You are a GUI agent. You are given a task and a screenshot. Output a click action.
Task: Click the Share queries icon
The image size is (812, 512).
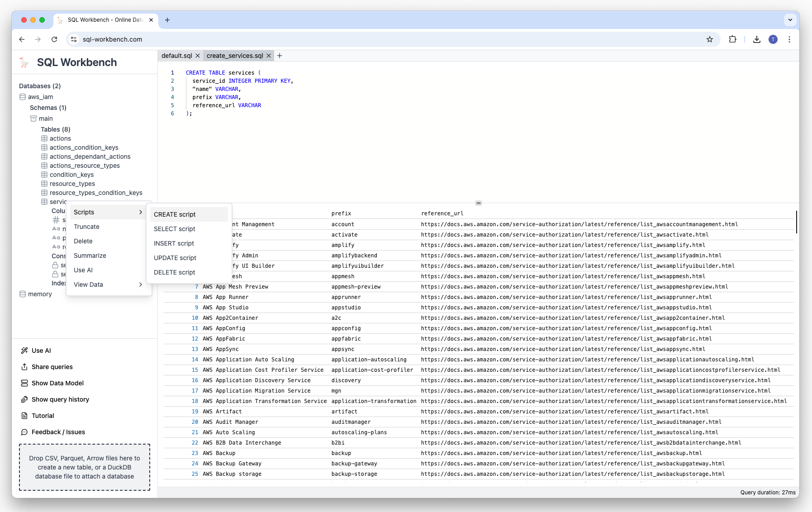(x=25, y=367)
